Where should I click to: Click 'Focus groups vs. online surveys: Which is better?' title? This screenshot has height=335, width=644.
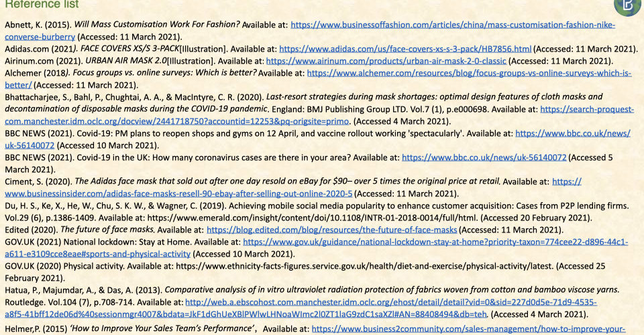(164, 73)
